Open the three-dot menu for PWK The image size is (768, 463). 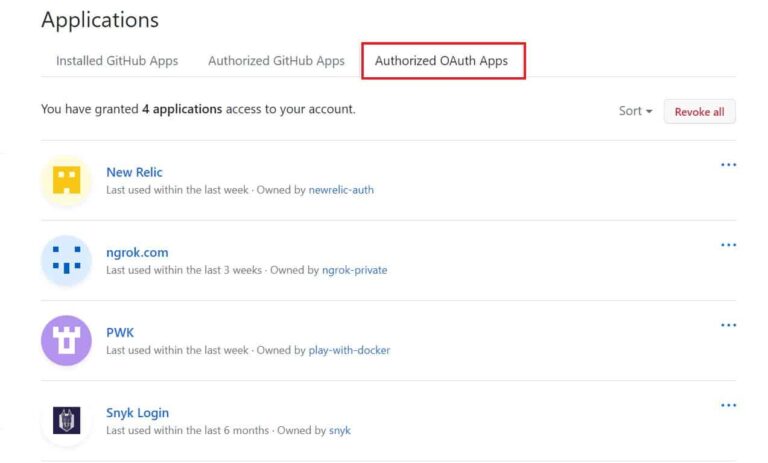click(728, 325)
